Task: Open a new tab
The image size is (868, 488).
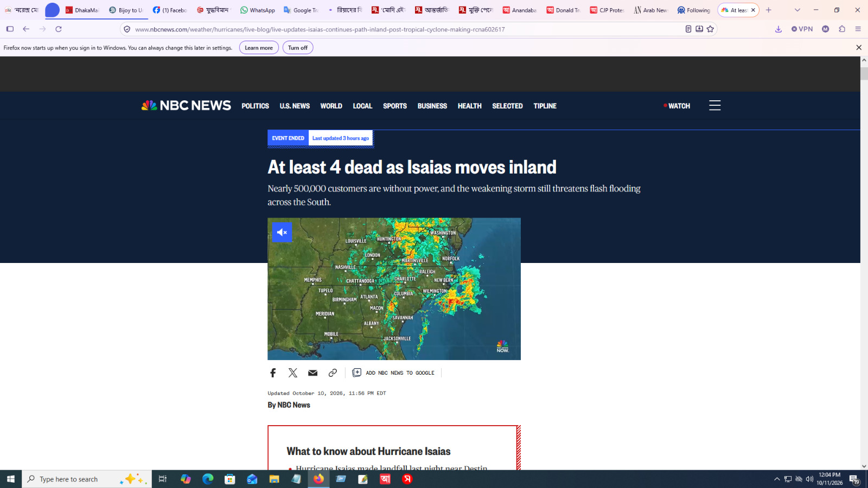Action: [x=768, y=10]
